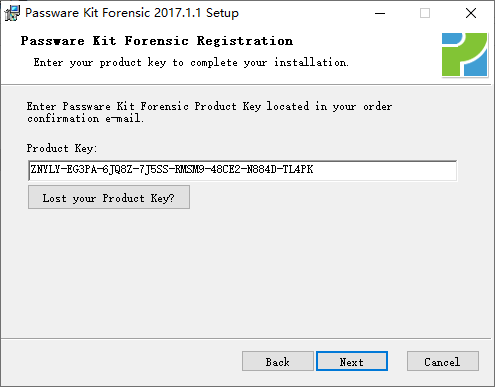Click the complete your installation subtitle text
Image resolution: width=495 pixels, height=387 pixels.
pos(269,63)
